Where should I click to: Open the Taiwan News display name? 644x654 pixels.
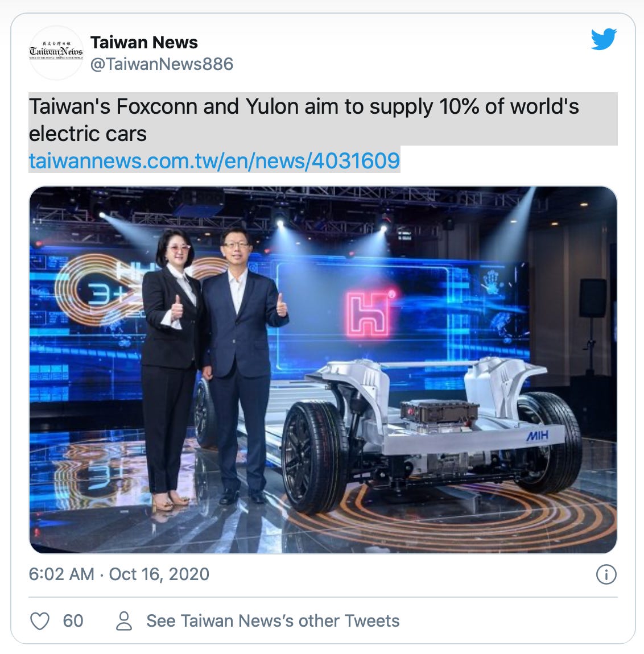pos(144,43)
